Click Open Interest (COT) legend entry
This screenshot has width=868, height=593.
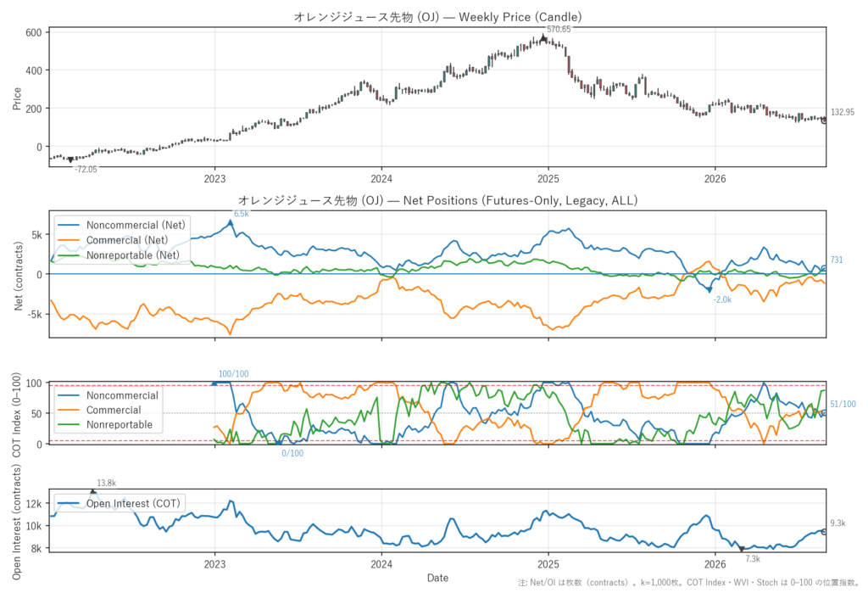pyautogui.click(x=119, y=503)
